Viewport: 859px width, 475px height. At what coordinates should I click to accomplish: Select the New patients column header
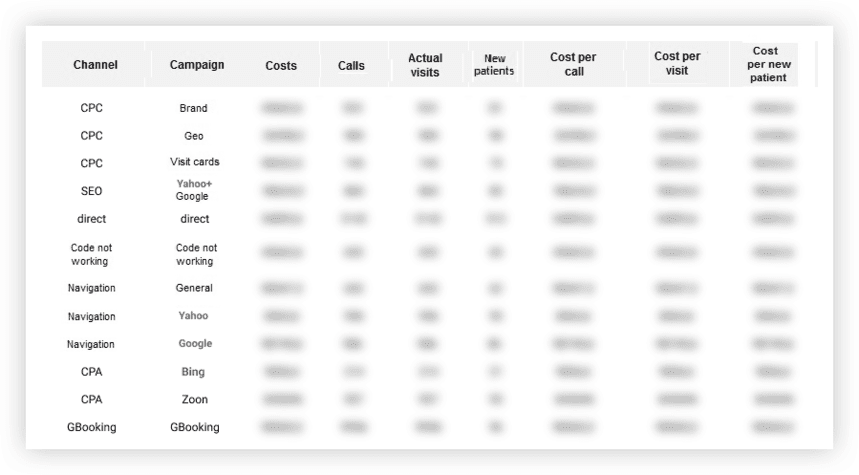click(x=494, y=65)
